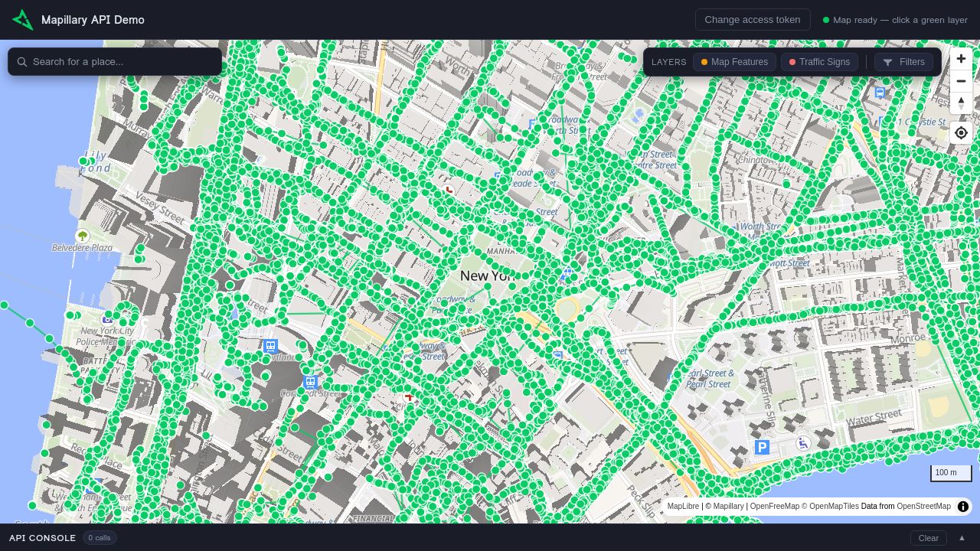Expand the API console panel
Viewport: 980px width, 551px height.
[962, 538]
